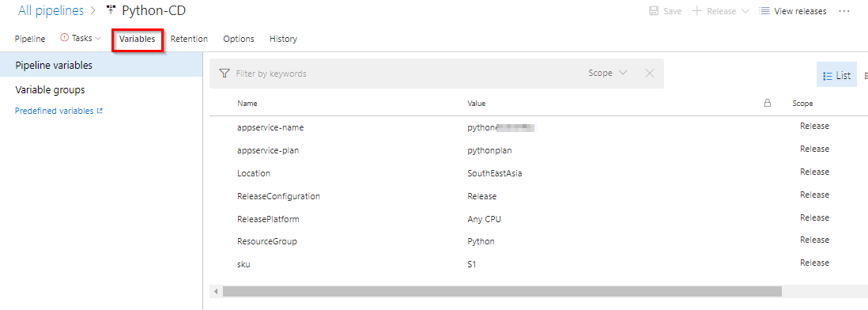Click the horizontal scrollbar thumb
Viewport: 868px width, 310px height.
pyautogui.click(x=502, y=291)
